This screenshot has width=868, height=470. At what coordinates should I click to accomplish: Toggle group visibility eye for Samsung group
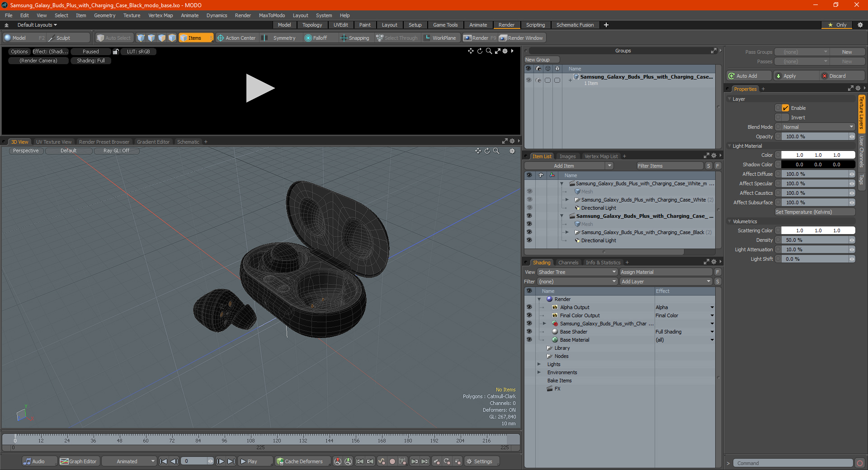[528, 80]
